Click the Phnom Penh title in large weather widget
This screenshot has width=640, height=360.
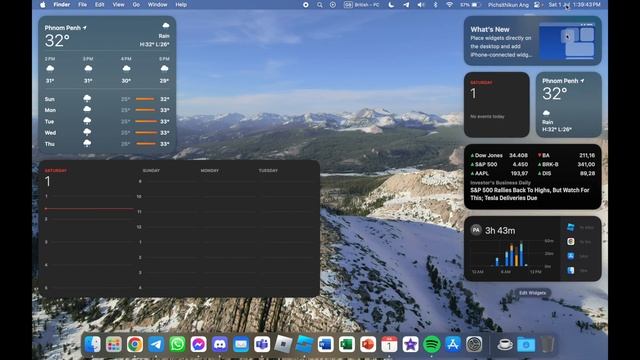pyautogui.click(x=63, y=28)
